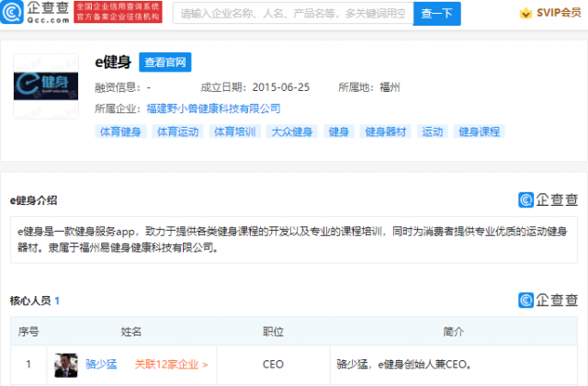Click the 简介 column header

click(453, 332)
